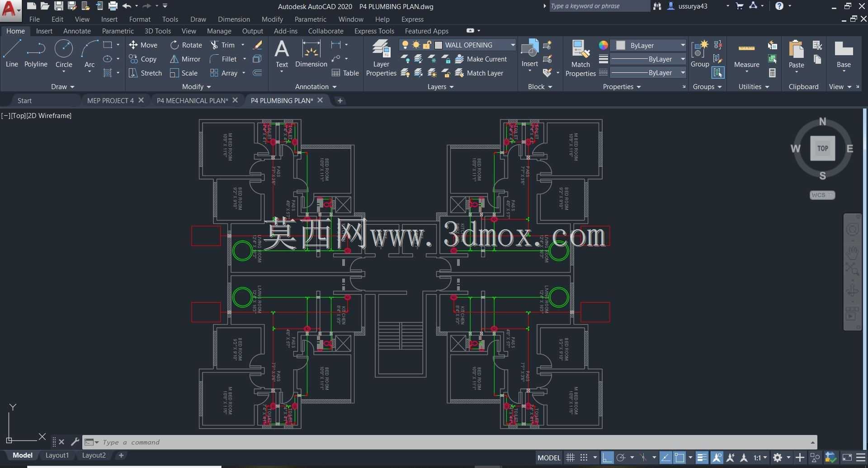Image resolution: width=868 pixels, height=468 pixels.
Task: Expand the Draw panel
Action: click(x=62, y=86)
